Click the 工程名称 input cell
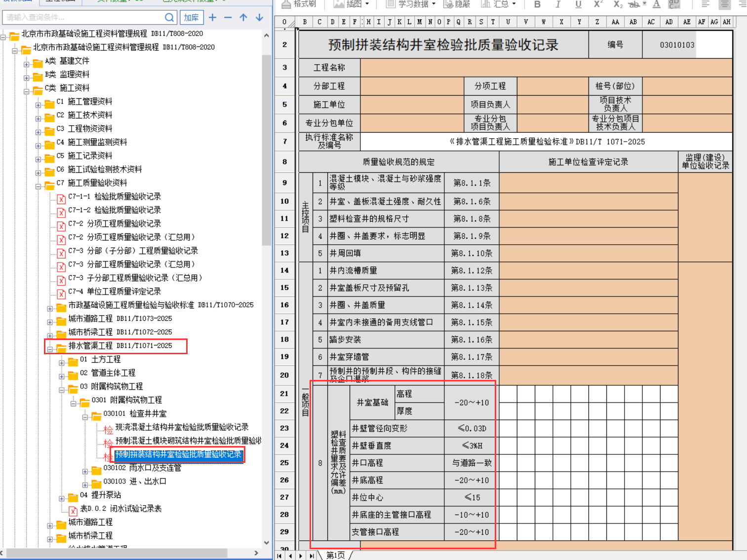Image resolution: width=747 pixels, height=560 pixels. 546,68
